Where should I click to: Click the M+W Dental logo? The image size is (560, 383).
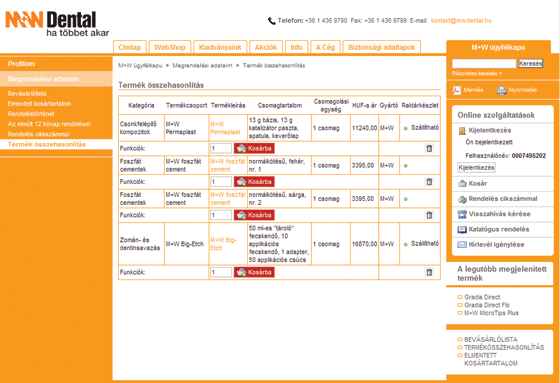(x=57, y=24)
